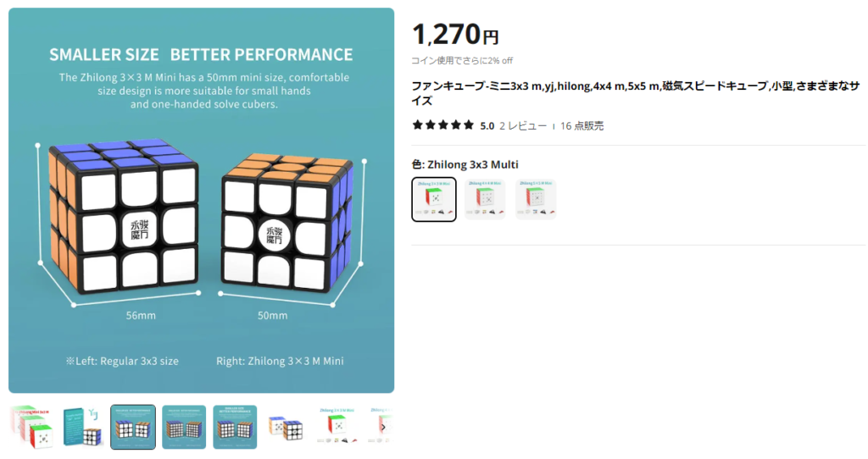Pick the Zhilong 5x5 M Mini variant
The width and height of the screenshot is (868, 459).
pyautogui.click(x=536, y=199)
